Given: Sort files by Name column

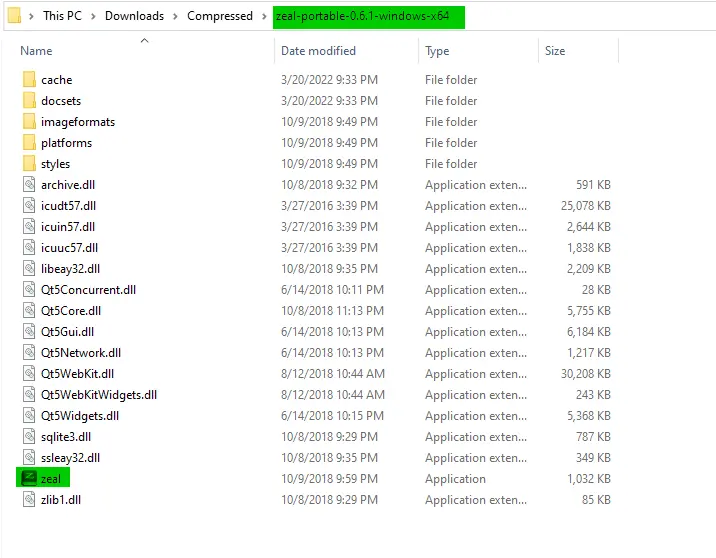Looking at the screenshot, I should [36, 51].
